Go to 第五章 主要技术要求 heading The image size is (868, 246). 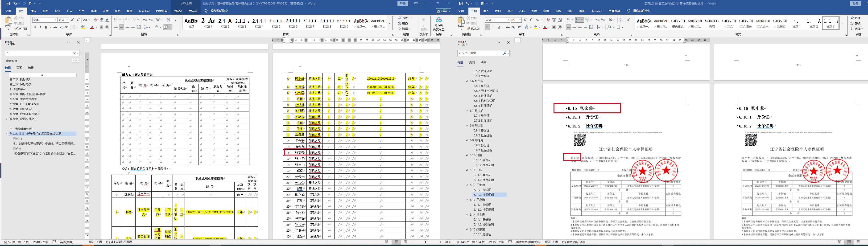point(23,99)
